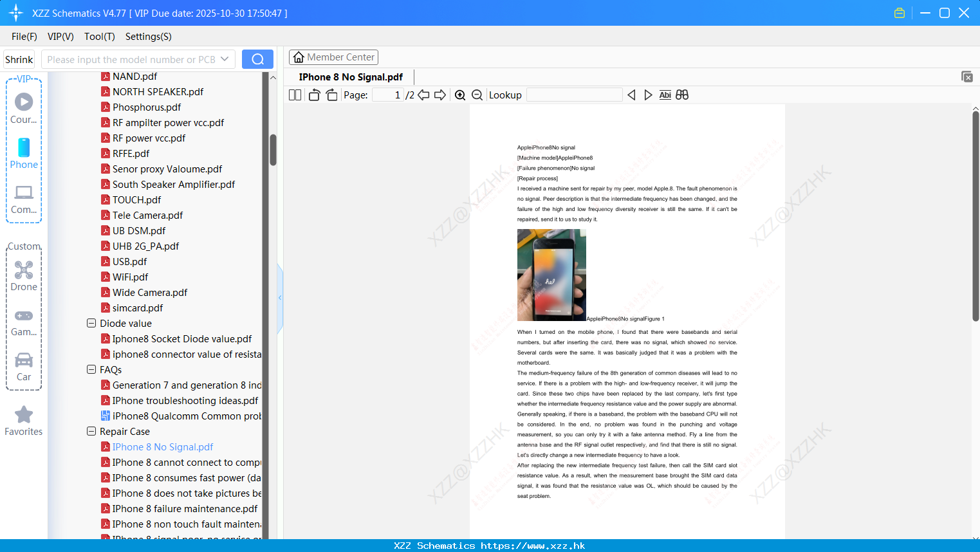Collapse the Diode value folder
This screenshot has width=980, height=552.
(91, 323)
